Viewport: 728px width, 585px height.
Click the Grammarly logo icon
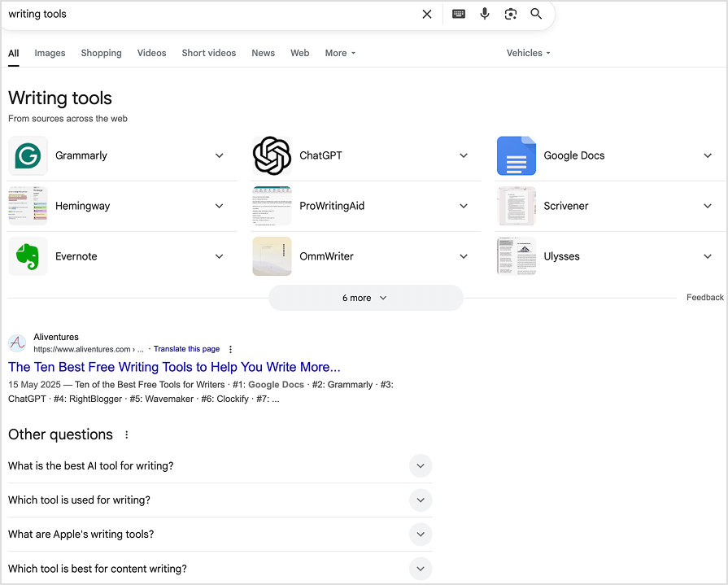[x=28, y=155]
